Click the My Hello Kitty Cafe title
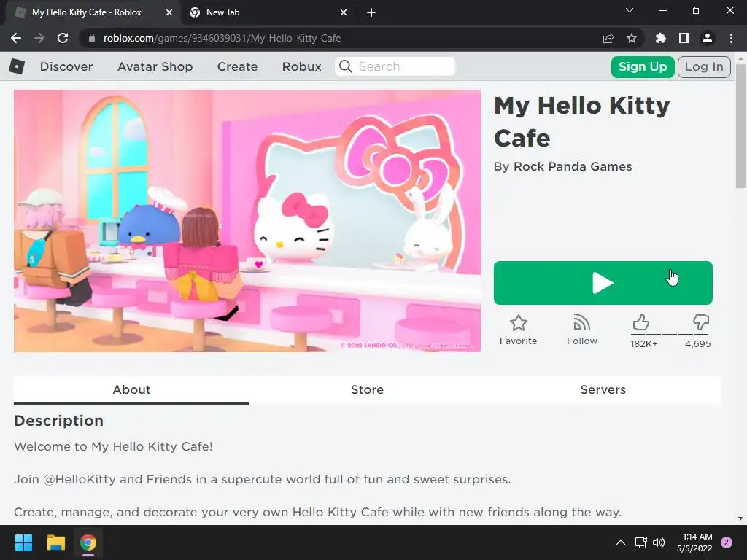This screenshot has height=560, width=747. point(582,122)
